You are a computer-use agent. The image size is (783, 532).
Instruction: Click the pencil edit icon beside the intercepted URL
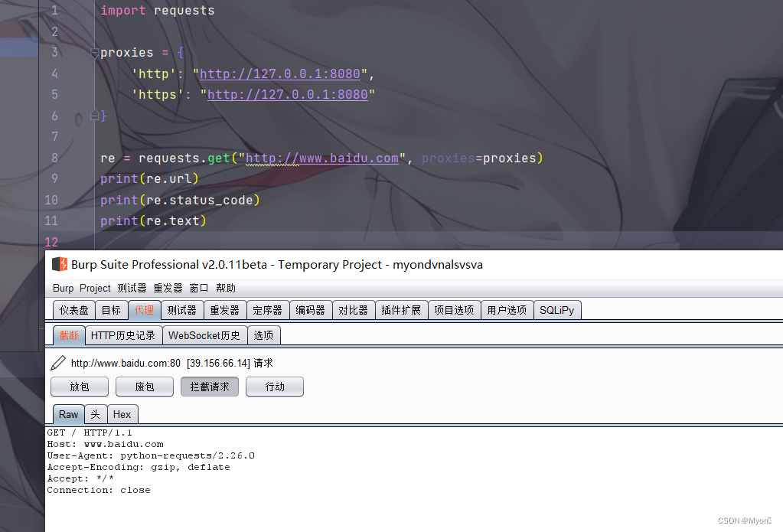(58, 363)
